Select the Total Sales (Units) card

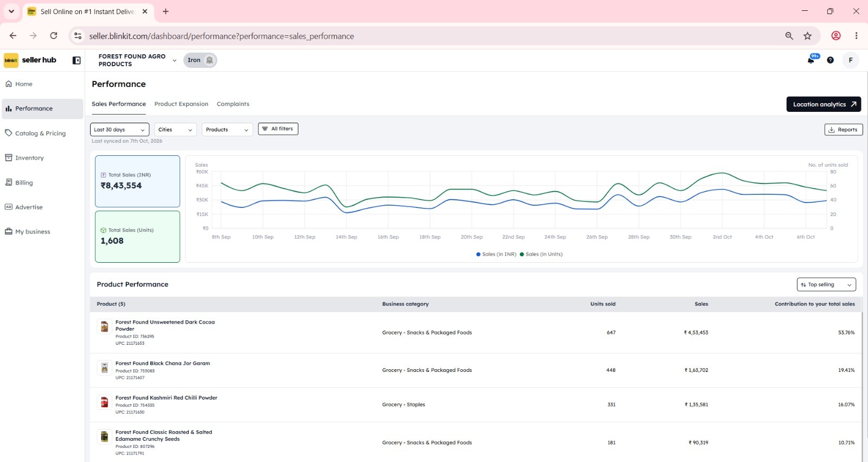[x=137, y=237]
